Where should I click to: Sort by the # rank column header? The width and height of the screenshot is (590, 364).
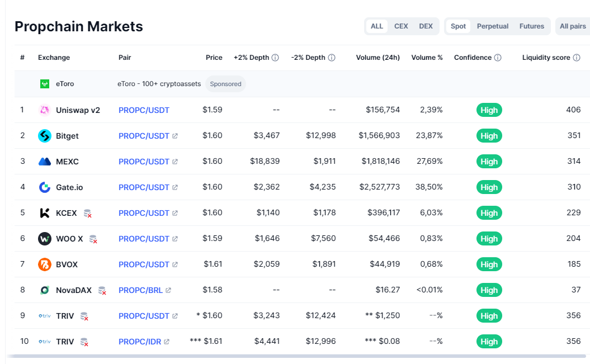pyautogui.click(x=22, y=58)
